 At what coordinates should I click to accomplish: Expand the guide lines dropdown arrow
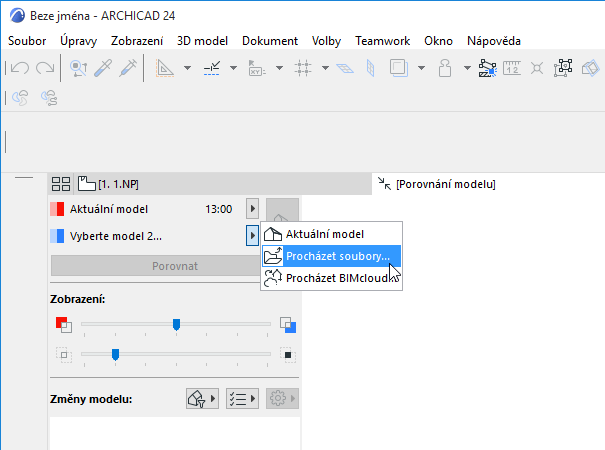click(x=188, y=68)
